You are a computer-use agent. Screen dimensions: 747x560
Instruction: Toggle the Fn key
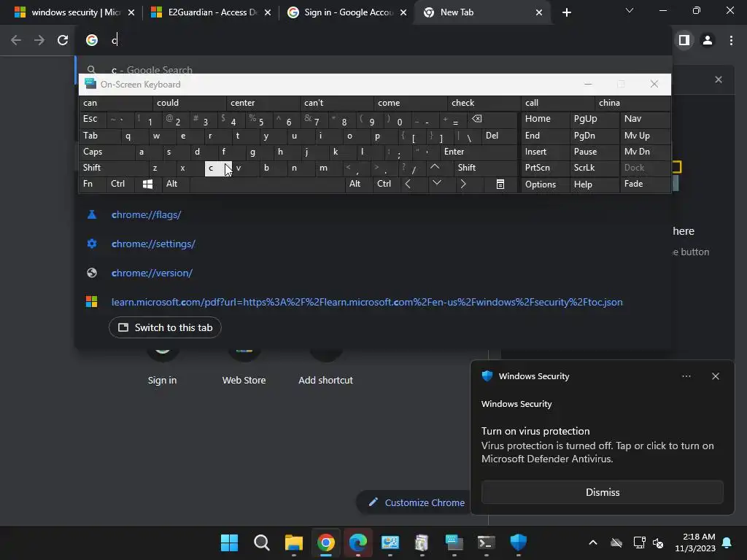pos(93,184)
